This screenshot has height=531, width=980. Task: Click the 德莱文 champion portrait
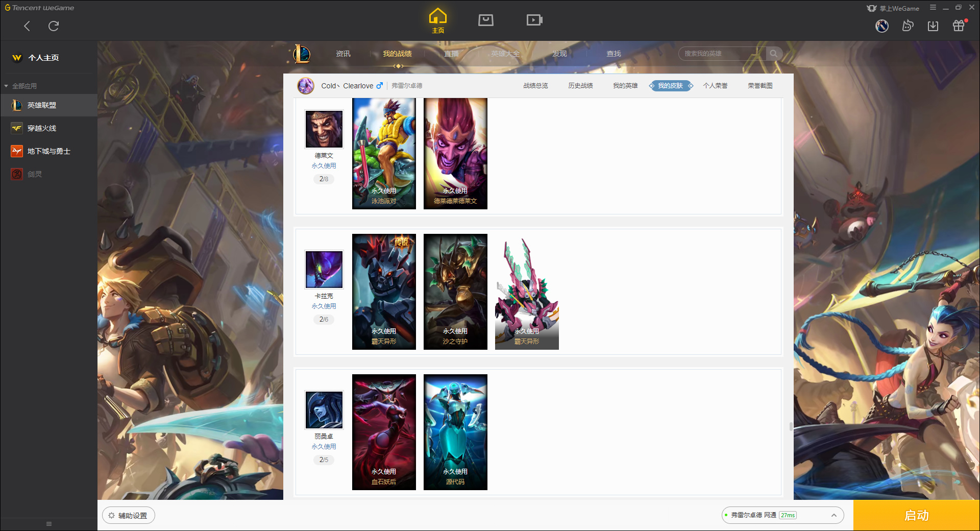coord(324,129)
